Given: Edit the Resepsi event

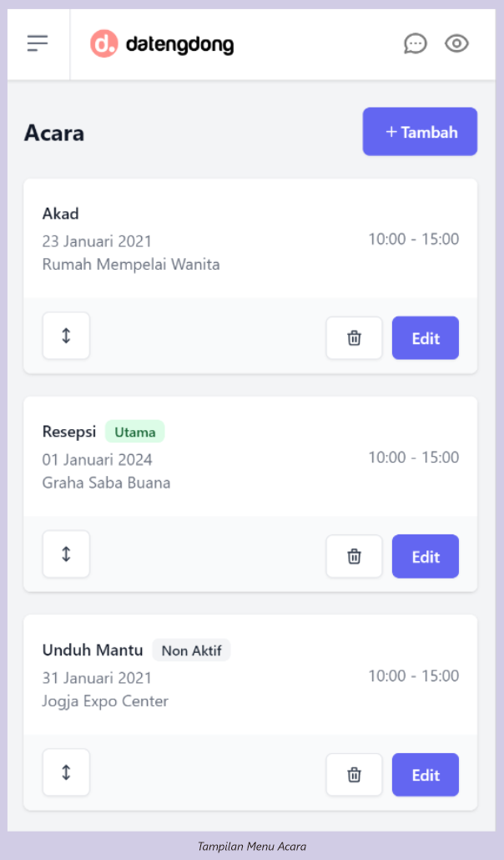Looking at the screenshot, I should point(425,556).
